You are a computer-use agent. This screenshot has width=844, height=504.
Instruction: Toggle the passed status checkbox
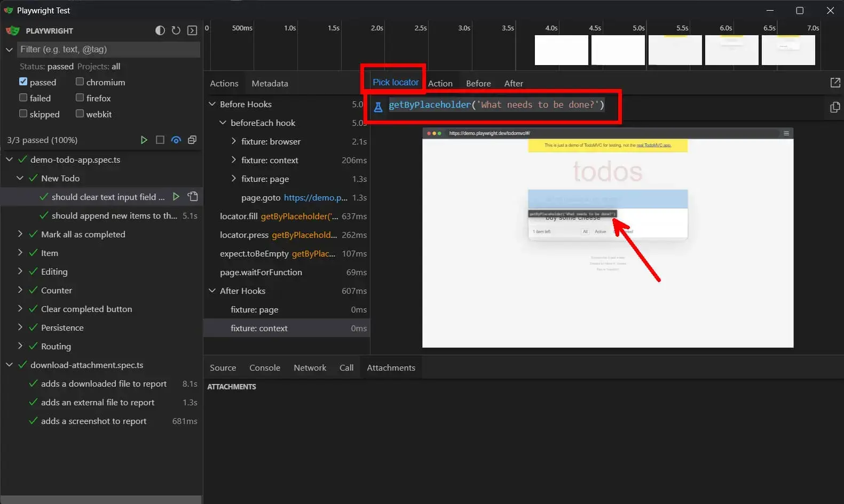click(x=23, y=82)
